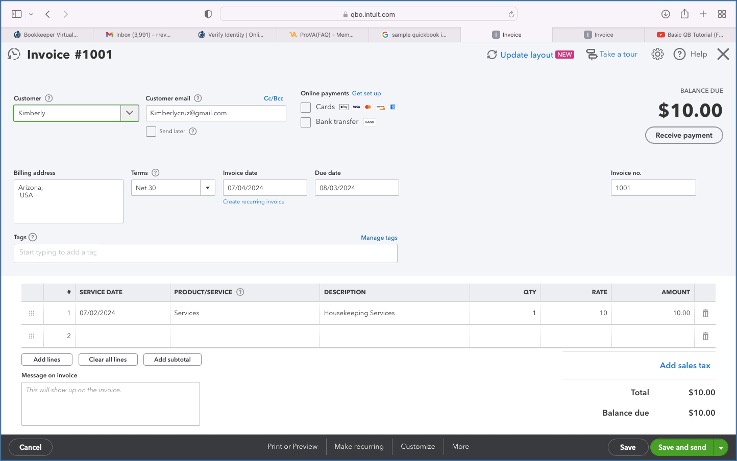Open the browser downloads icon
This screenshot has width=737, height=461.
click(665, 14)
